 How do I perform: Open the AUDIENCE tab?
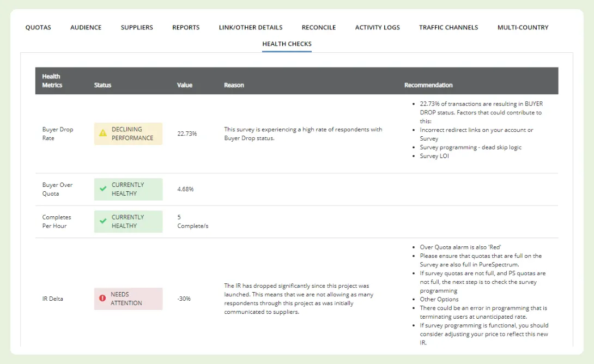click(x=86, y=27)
